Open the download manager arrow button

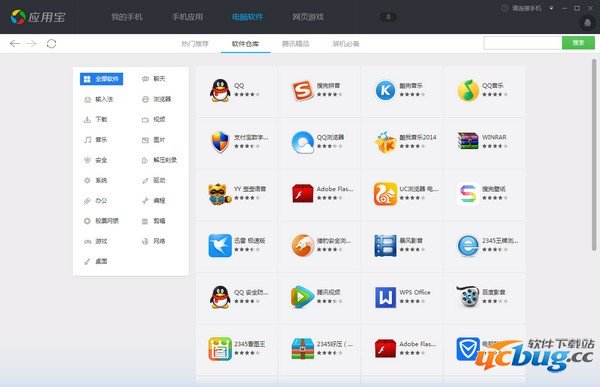point(388,17)
